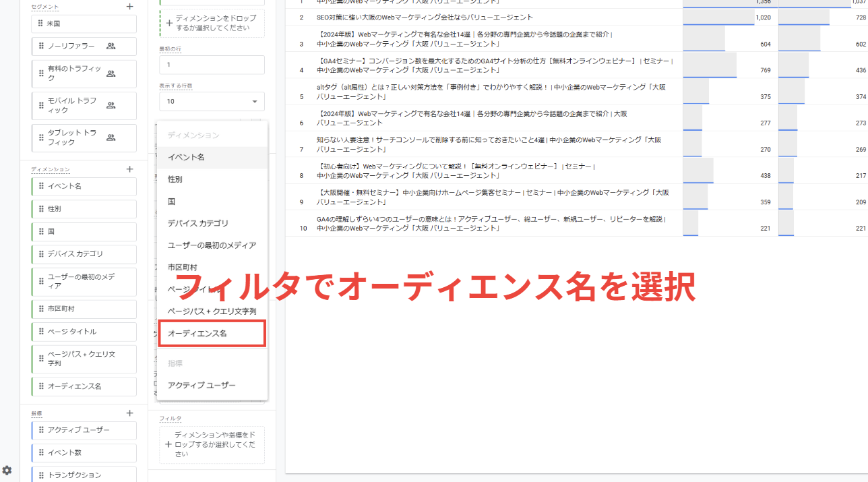Image resolution: width=868 pixels, height=482 pixels.
Task: Select the イベント名 chip in the dimension list
Action: [84, 186]
